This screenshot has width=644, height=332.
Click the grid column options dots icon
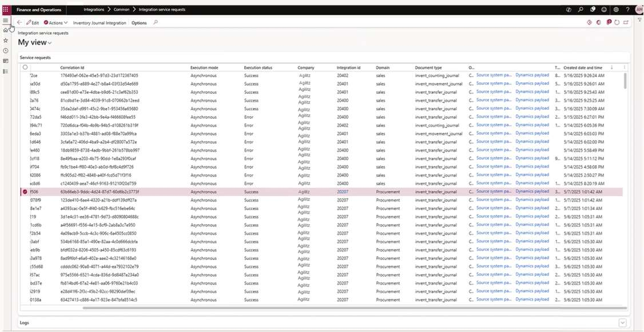coord(625,67)
